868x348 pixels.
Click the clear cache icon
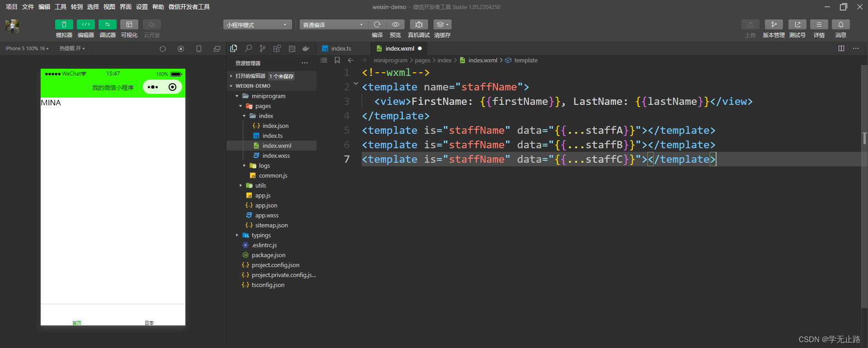[x=442, y=24]
